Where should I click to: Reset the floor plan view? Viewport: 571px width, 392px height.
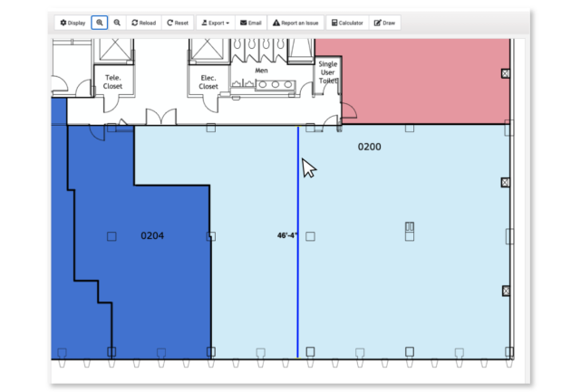178,23
